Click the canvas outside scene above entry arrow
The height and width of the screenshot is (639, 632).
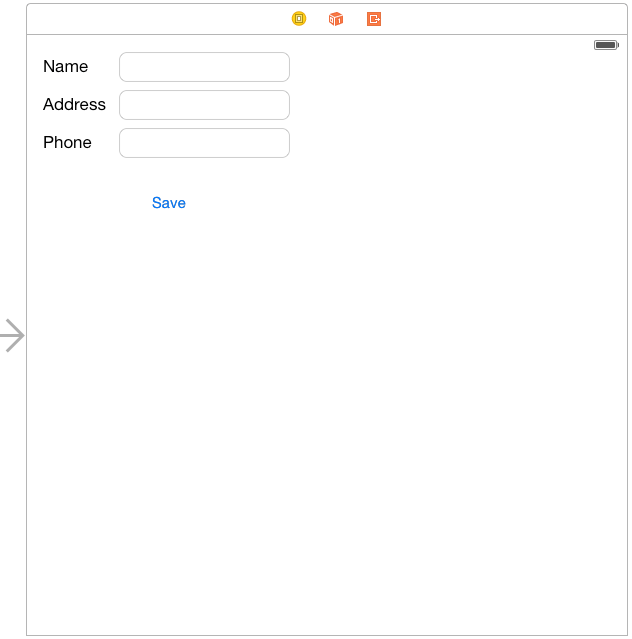pos(12,150)
